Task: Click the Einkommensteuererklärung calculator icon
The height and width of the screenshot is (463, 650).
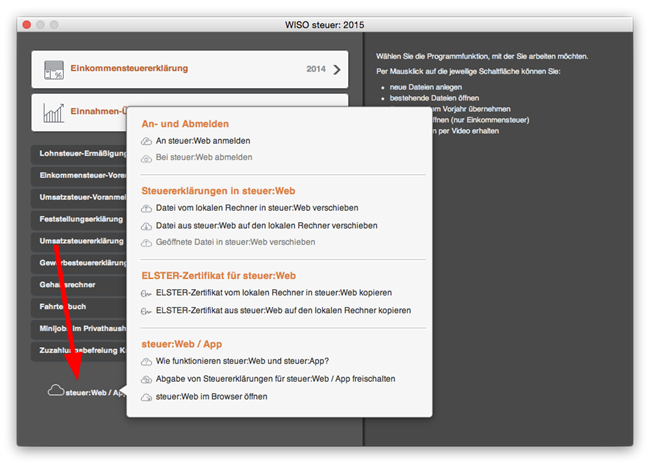Action: pyautogui.click(x=54, y=70)
